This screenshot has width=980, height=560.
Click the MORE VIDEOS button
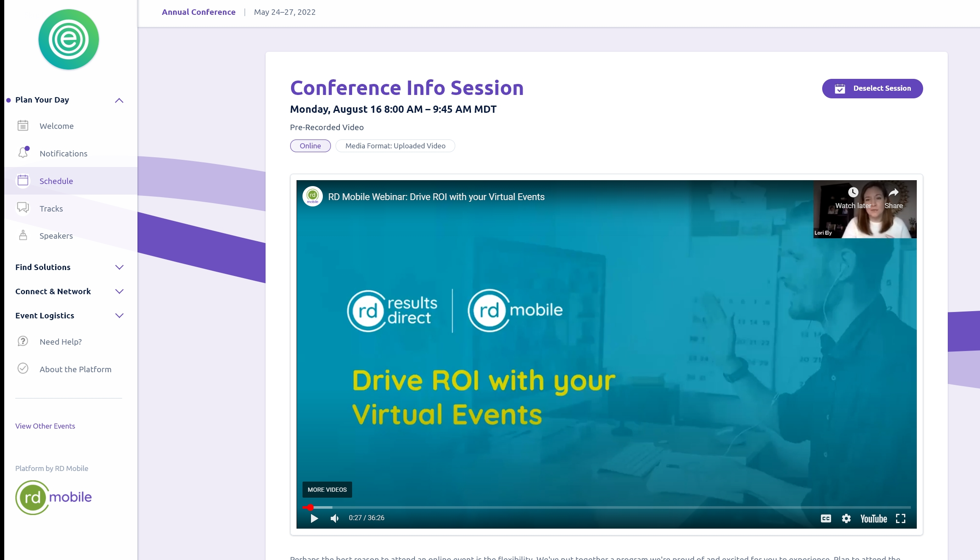pyautogui.click(x=327, y=490)
